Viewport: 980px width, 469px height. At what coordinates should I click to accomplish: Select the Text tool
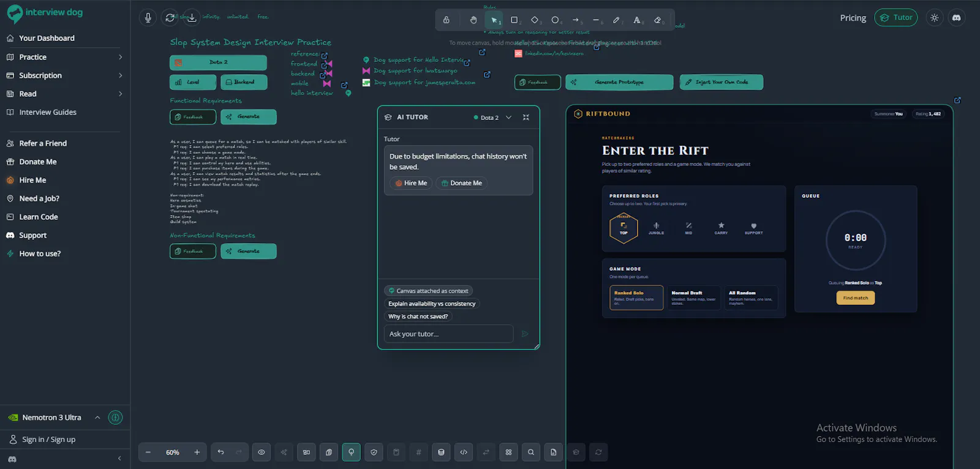click(637, 20)
